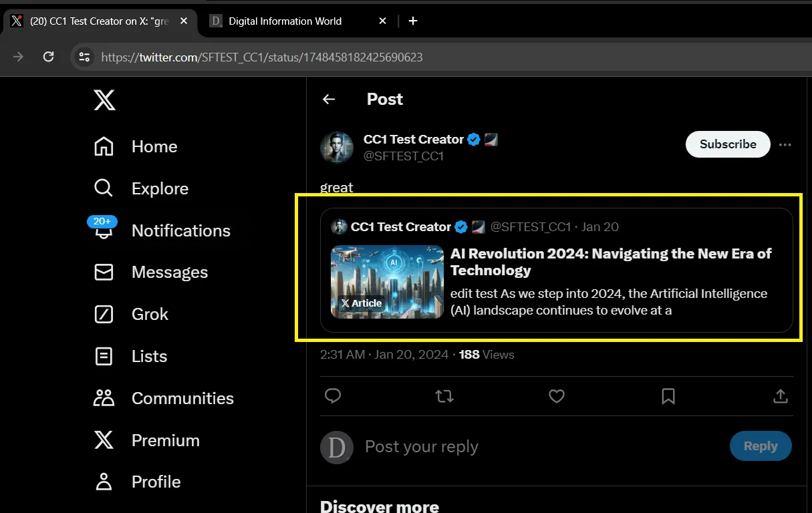812x513 pixels.
Task: Close the CC1 Test Creator tab
Action: pyautogui.click(x=184, y=21)
